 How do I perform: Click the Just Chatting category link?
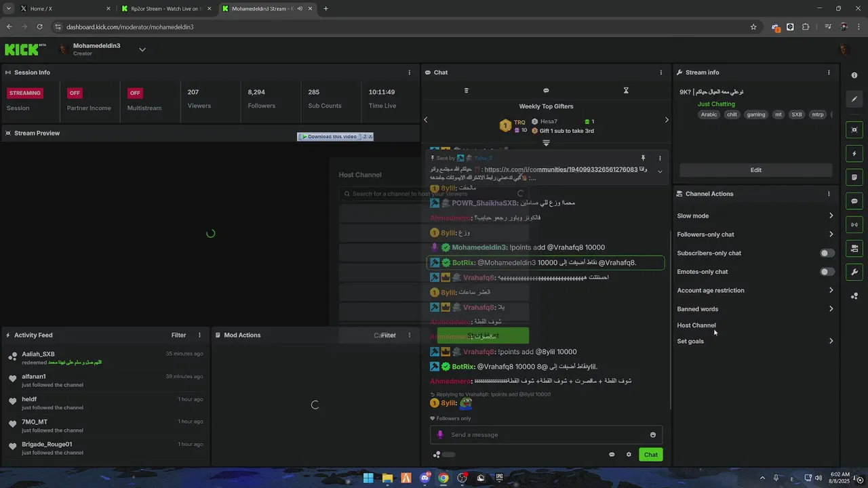tap(716, 104)
